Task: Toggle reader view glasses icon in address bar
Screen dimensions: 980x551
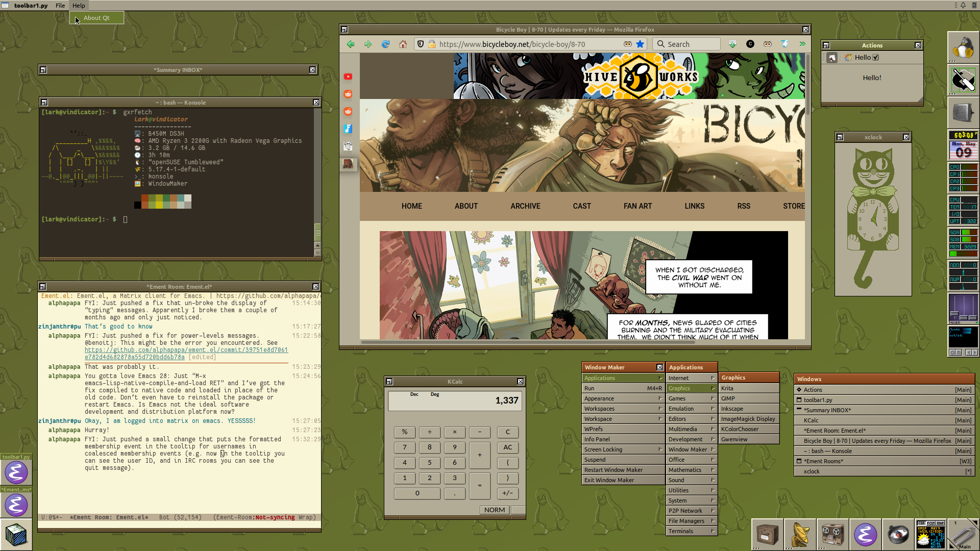Action: pyautogui.click(x=628, y=44)
